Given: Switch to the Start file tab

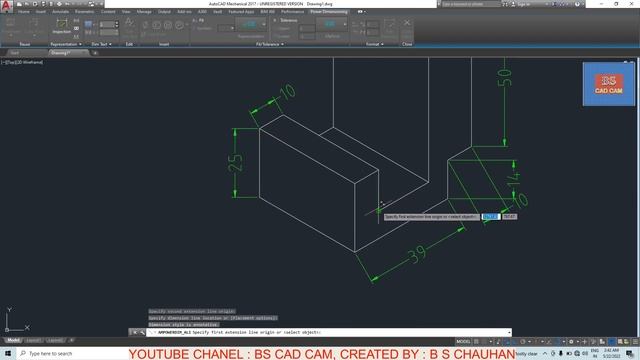Looking at the screenshot, I should coord(15,53).
